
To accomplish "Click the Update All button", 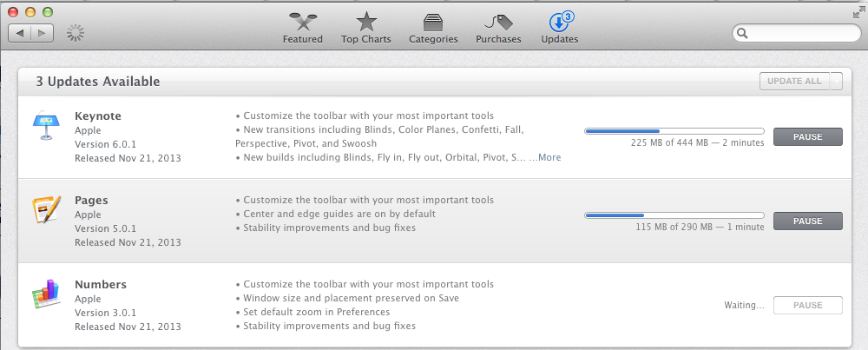I will tap(794, 82).
